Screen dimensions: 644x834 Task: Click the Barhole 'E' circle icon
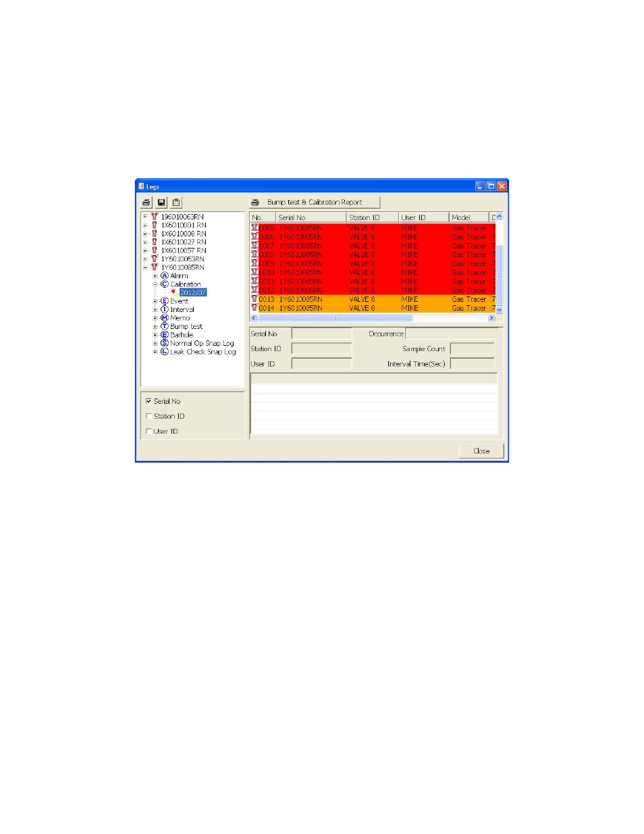point(164,335)
